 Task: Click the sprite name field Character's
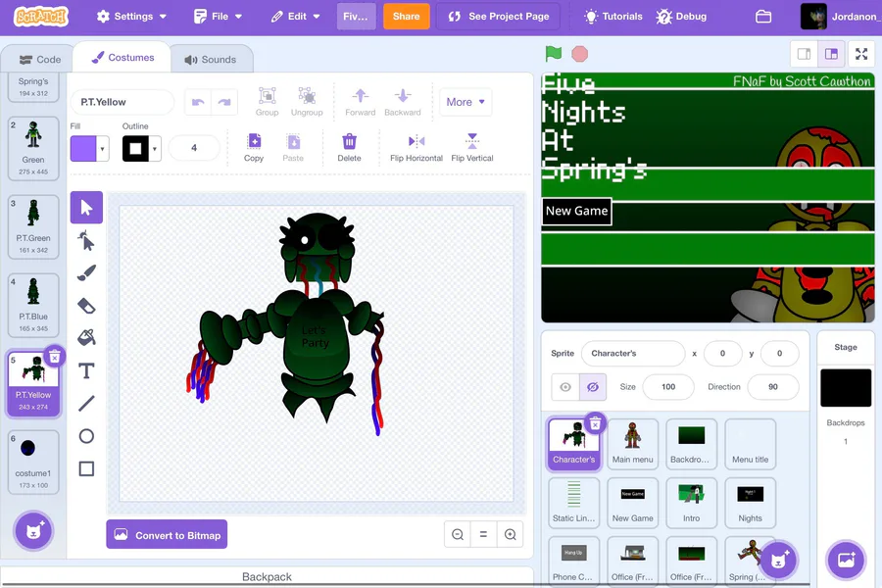coord(633,354)
